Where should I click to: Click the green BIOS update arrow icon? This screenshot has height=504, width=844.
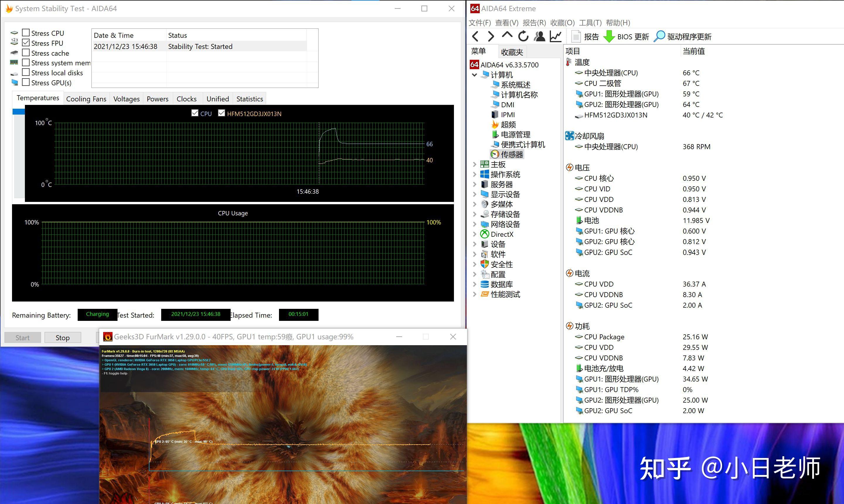(x=609, y=36)
